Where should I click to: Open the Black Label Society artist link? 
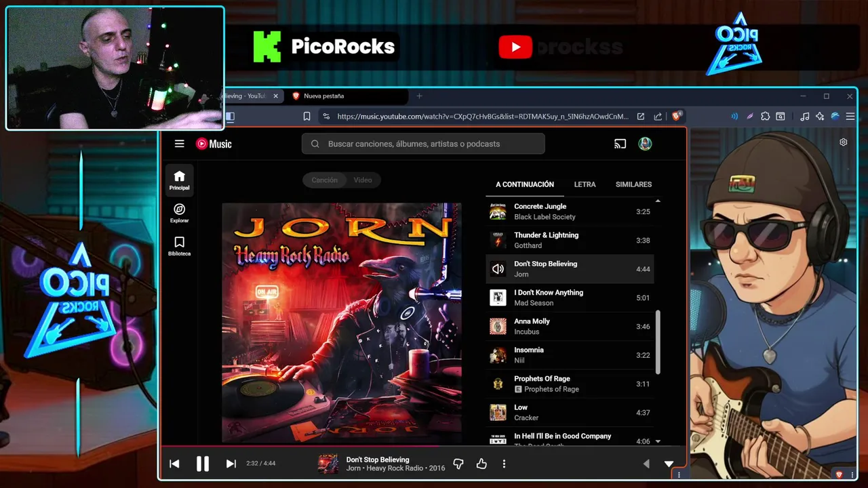545,217
